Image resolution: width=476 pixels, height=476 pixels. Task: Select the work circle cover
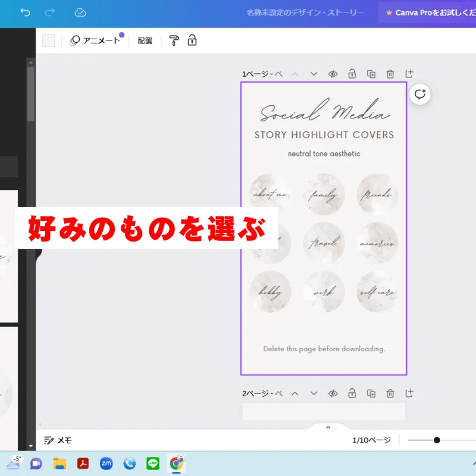pyautogui.click(x=324, y=292)
